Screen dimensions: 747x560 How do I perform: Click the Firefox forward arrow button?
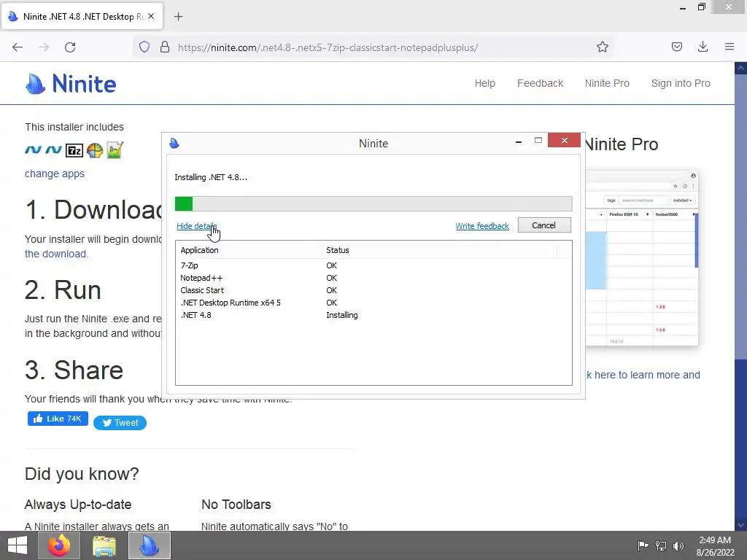(44, 47)
